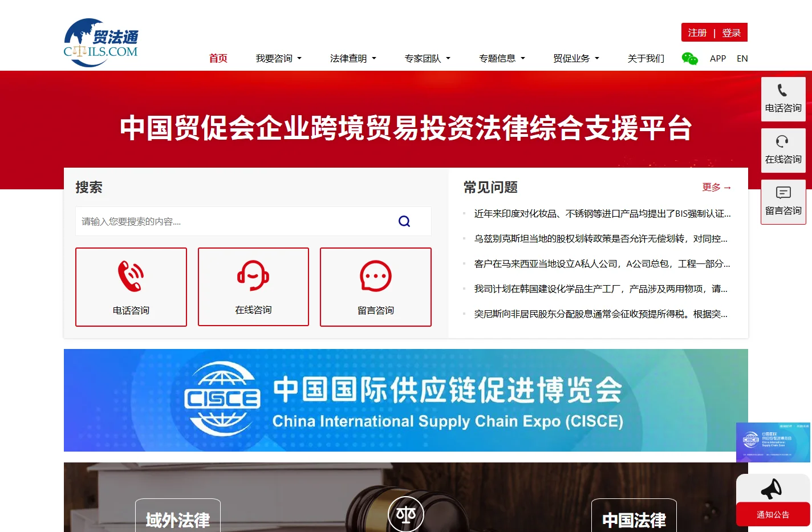Open sidebar 留言咨询 message icon
Viewport: 812px width, 532px height.
coord(783,193)
